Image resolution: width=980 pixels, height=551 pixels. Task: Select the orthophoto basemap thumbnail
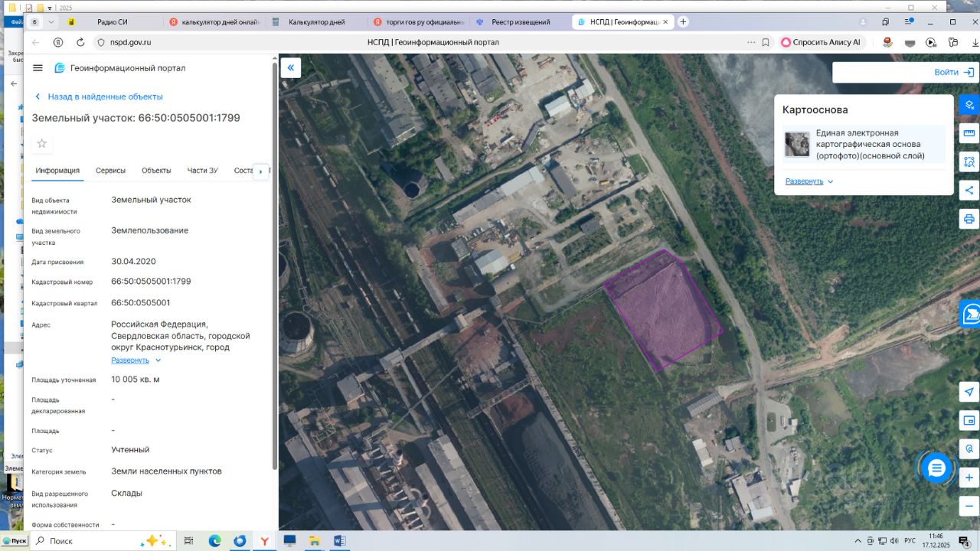[797, 144]
